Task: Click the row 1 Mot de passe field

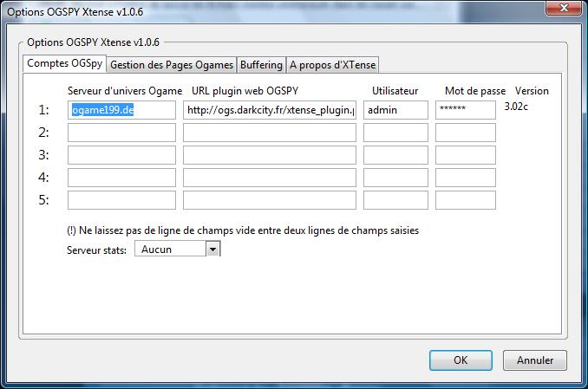Action: [465, 110]
